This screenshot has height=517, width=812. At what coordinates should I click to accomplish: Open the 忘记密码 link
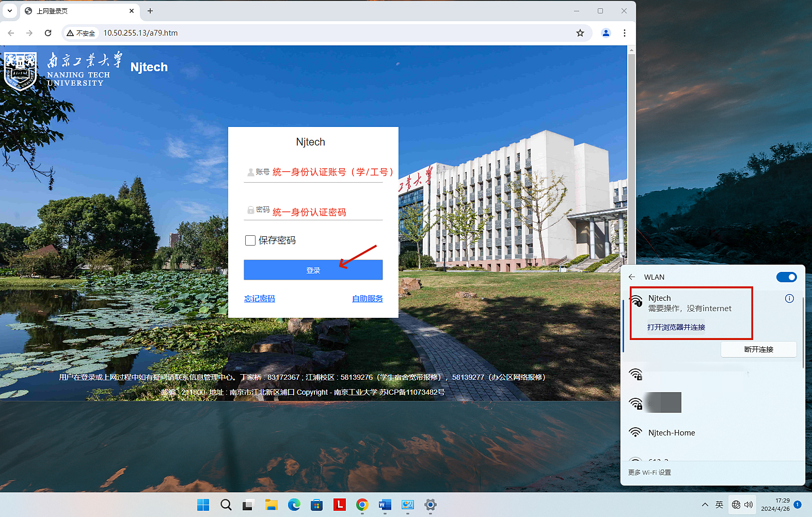pyautogui.click(x=259, y=299)
